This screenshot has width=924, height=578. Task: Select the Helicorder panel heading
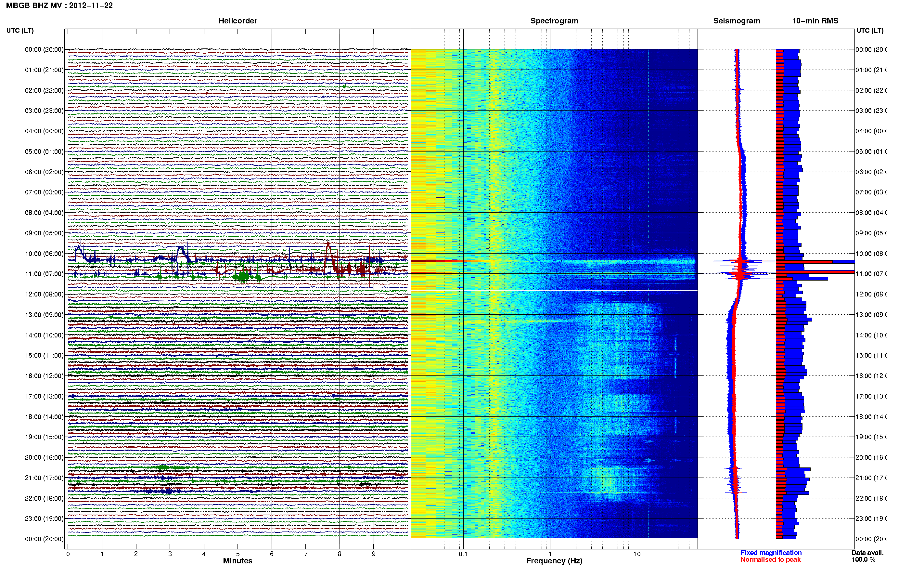point(237,21)
